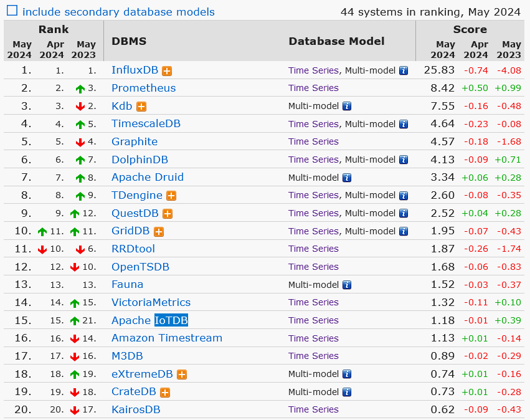Open the Prometheus DBMS link

click(x=143, y=88)
